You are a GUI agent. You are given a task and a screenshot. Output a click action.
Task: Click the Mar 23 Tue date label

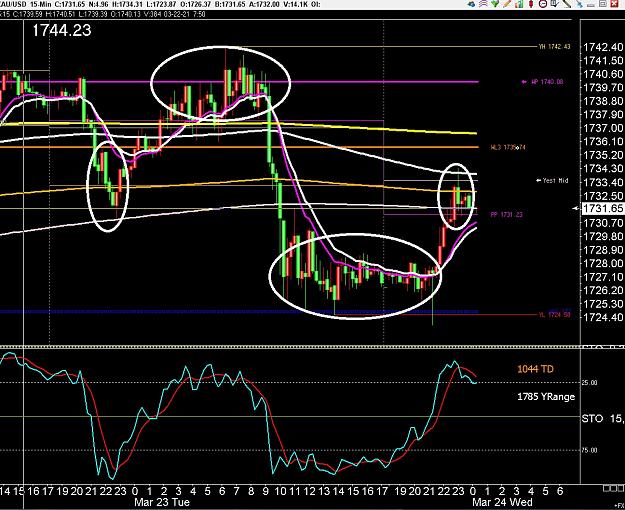click(162, 502)
